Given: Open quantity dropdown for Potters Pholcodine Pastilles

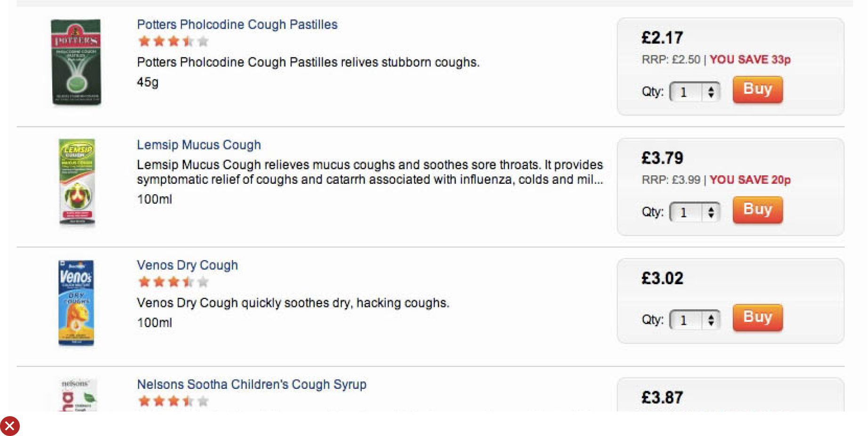Looking at the screenshot, I should [x=695, y=92].
